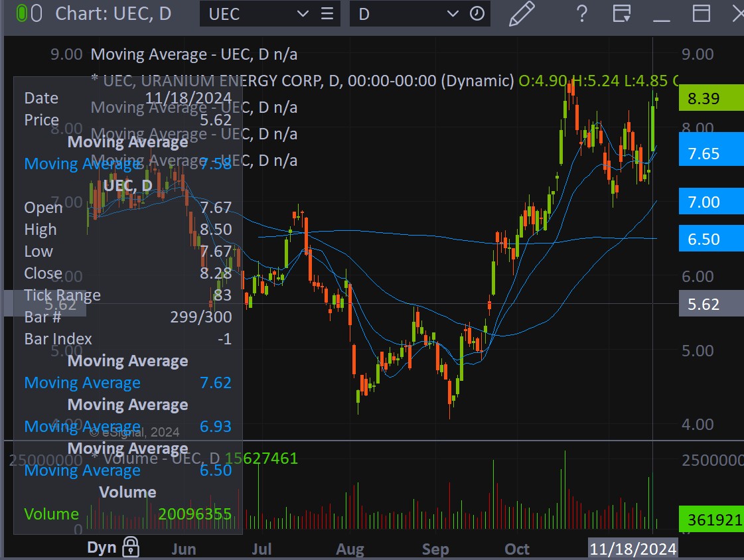This screenshot has width=744, height=560.
Task: Open the window layout menu icon
Action: 622,13
